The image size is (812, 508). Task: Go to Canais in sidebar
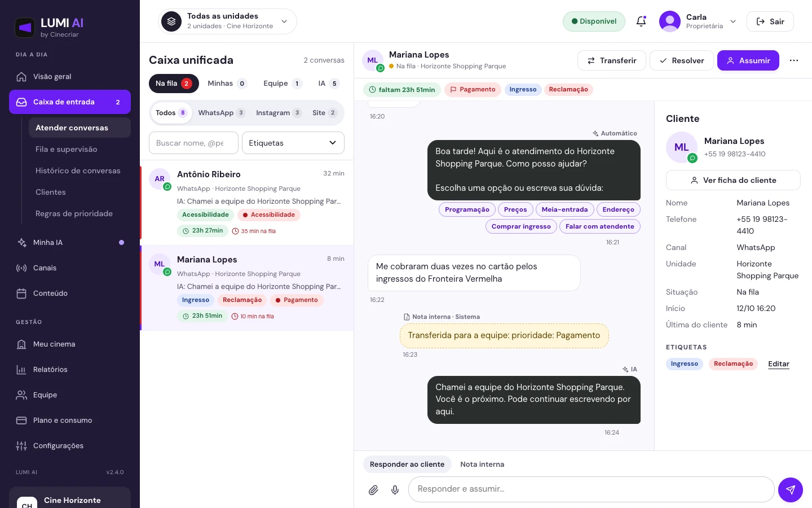click(x=70, y=268)
